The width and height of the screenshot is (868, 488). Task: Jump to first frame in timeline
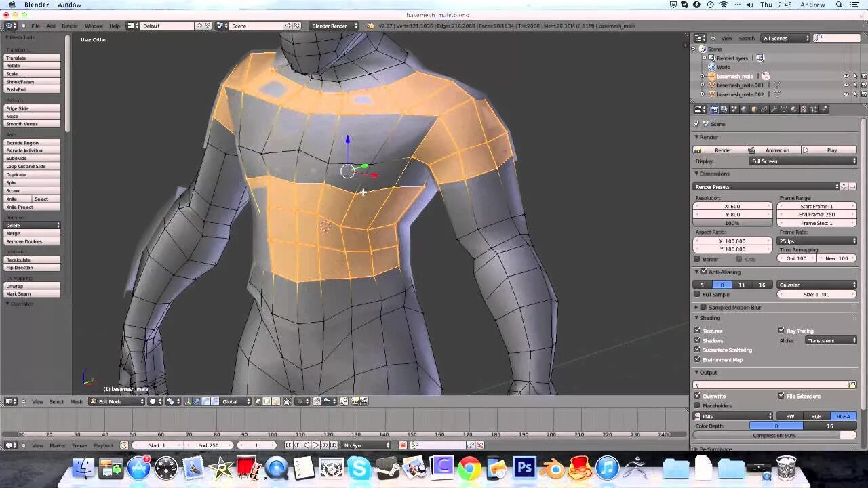tap(288, 445)
